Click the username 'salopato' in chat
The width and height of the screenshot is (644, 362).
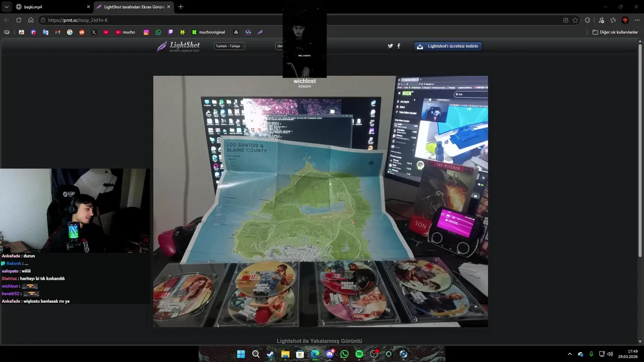[10, 271]
